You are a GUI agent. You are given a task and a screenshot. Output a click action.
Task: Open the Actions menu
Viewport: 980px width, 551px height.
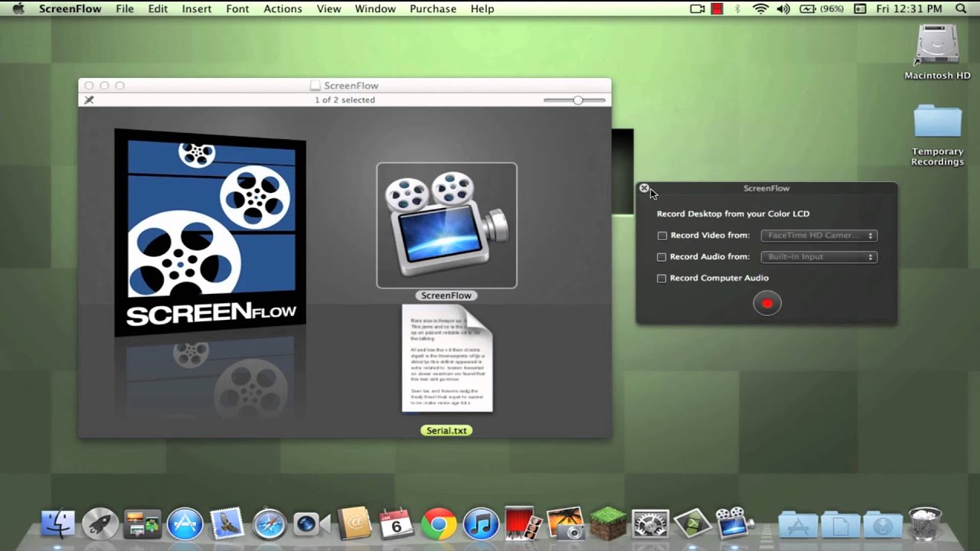tap(283, 9)
